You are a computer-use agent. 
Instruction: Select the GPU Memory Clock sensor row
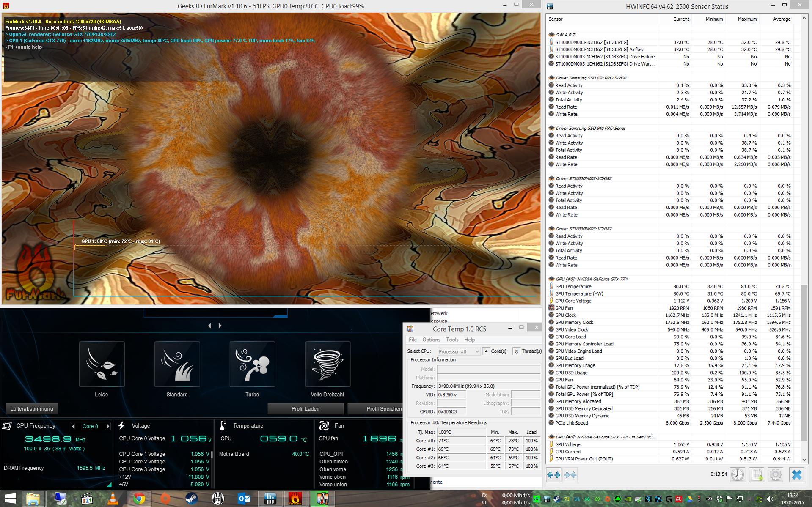coord(669,322)
